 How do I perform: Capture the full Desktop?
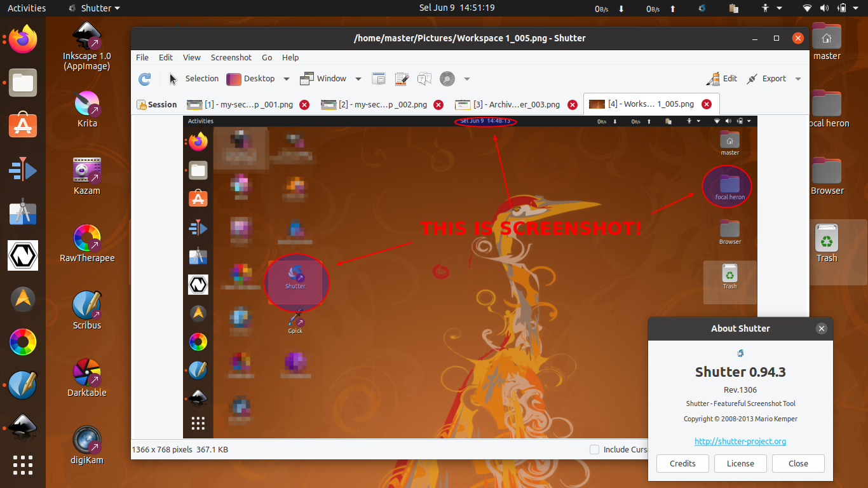pos(251,79)
